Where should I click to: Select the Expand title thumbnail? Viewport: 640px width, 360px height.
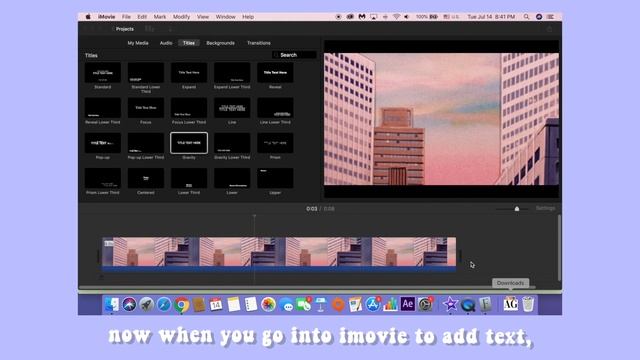pos(189,73)
